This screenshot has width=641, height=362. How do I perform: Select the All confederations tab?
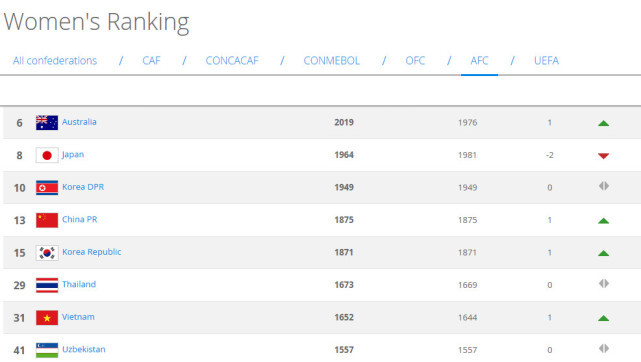55,60
